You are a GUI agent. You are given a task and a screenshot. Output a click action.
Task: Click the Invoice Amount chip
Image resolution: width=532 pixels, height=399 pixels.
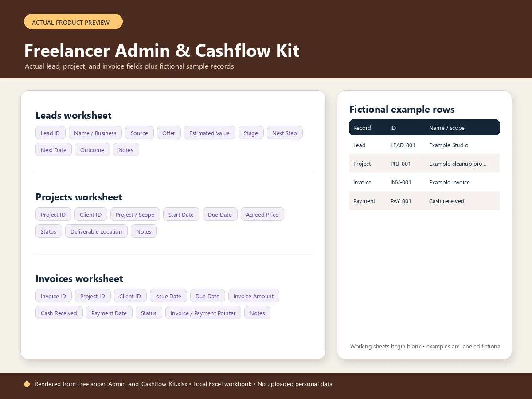coord(254,296)
